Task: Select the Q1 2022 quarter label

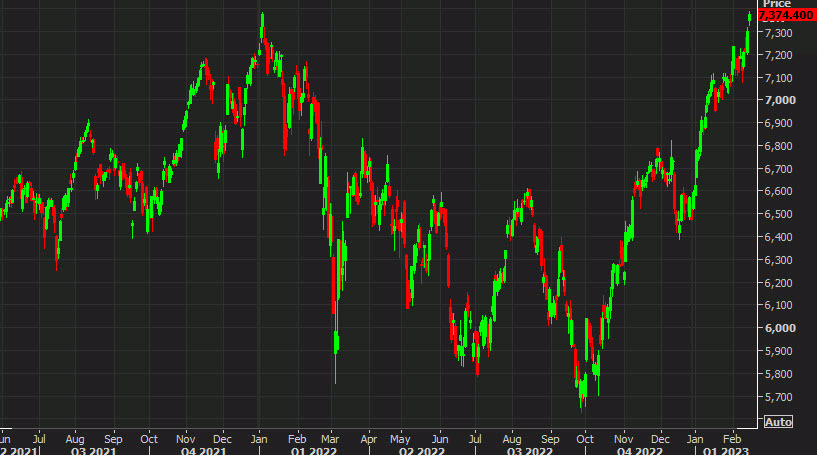Action: [x=313, y=451]
